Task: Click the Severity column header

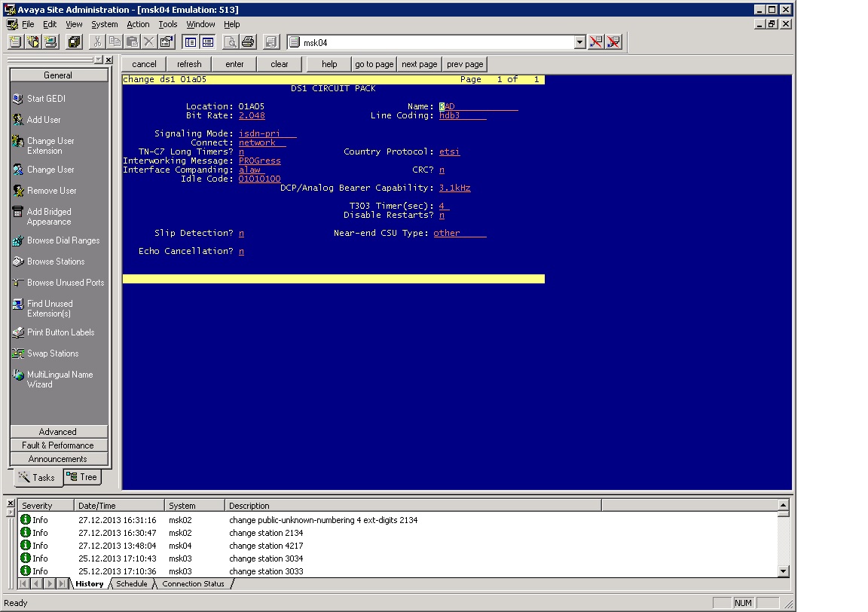Action: (46, 506)
